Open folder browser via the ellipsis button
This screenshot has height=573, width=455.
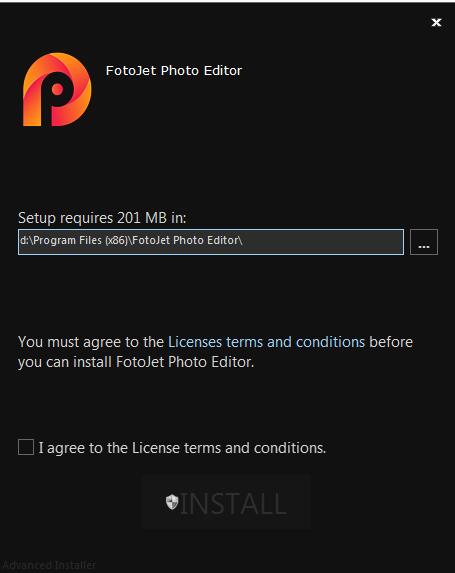pyautogui.click(x=424, y=242)
